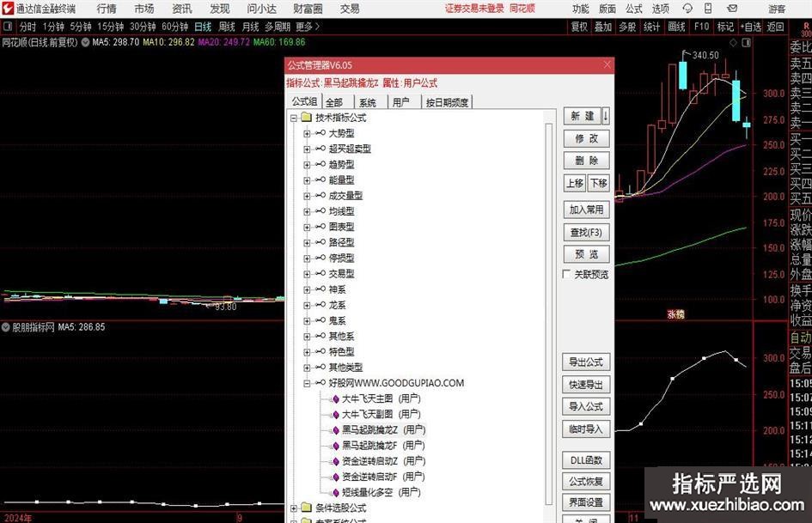Expand the 大势型 category
Screen dimensions: 812x523
coord(307,134)
